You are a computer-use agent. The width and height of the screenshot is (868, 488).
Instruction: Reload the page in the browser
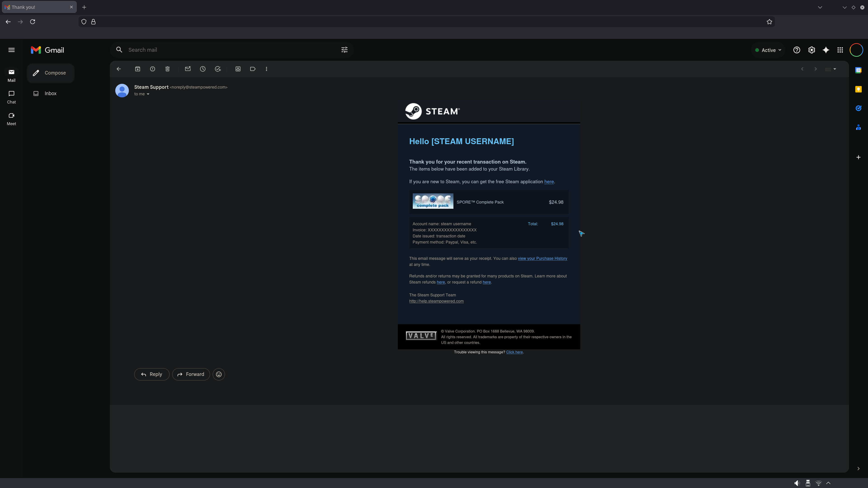[33, 22]
